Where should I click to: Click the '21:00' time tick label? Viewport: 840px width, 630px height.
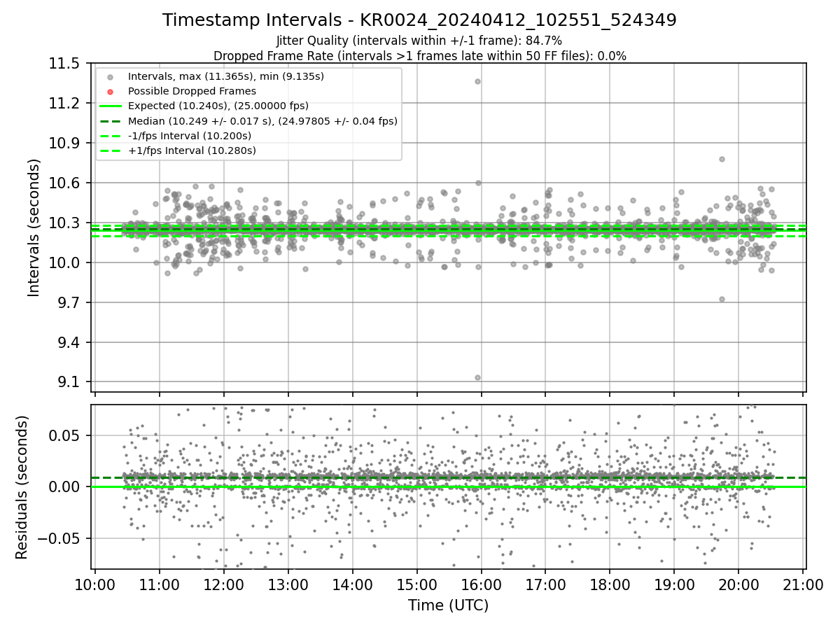coord(803,584)
